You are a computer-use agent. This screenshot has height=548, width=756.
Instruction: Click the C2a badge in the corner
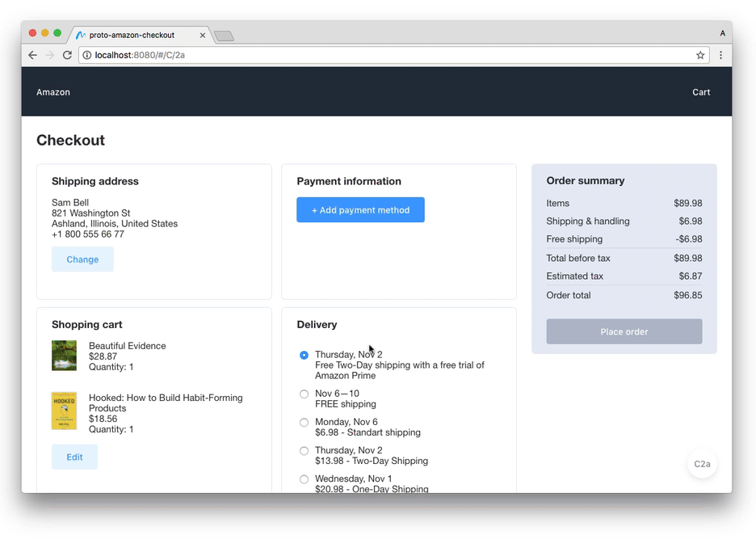tap(702, 464)
